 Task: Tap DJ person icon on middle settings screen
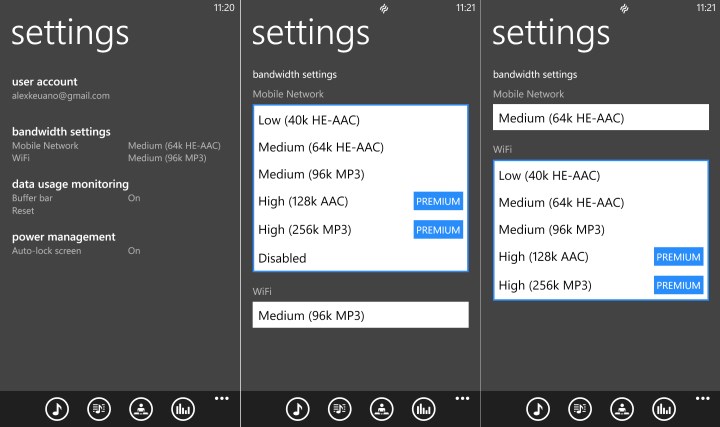[381, 408]
